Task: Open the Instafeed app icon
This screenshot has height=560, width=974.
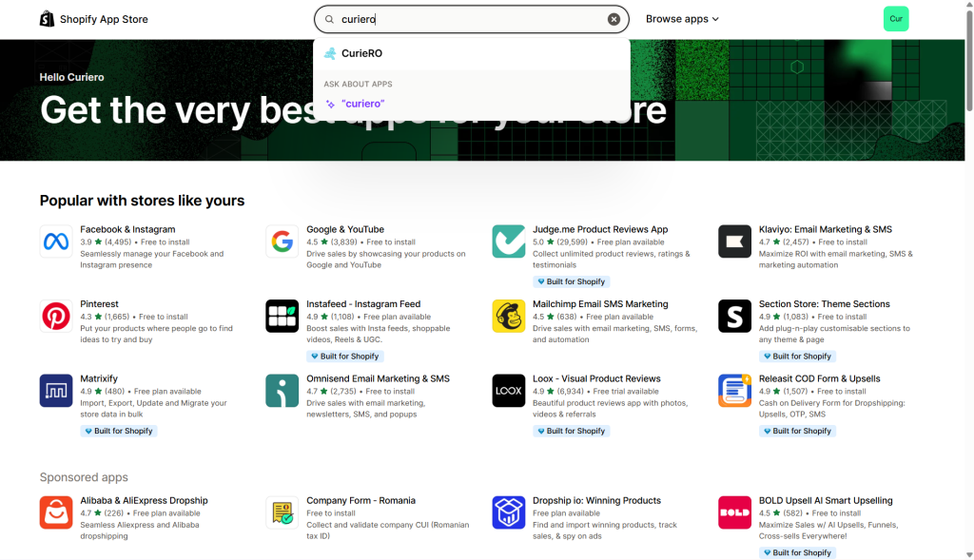Action: coord(282,316)
